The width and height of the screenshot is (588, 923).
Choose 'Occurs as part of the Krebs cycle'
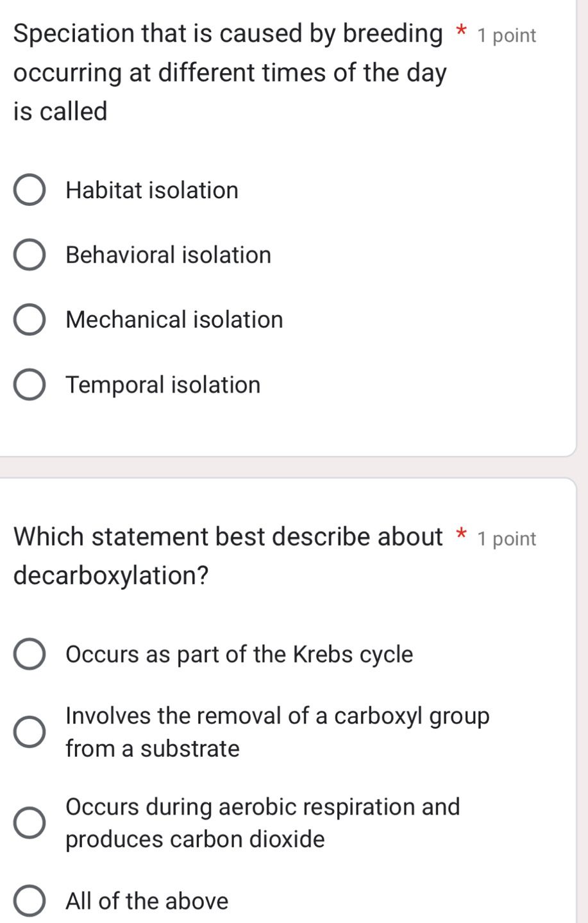click(29, 655)
